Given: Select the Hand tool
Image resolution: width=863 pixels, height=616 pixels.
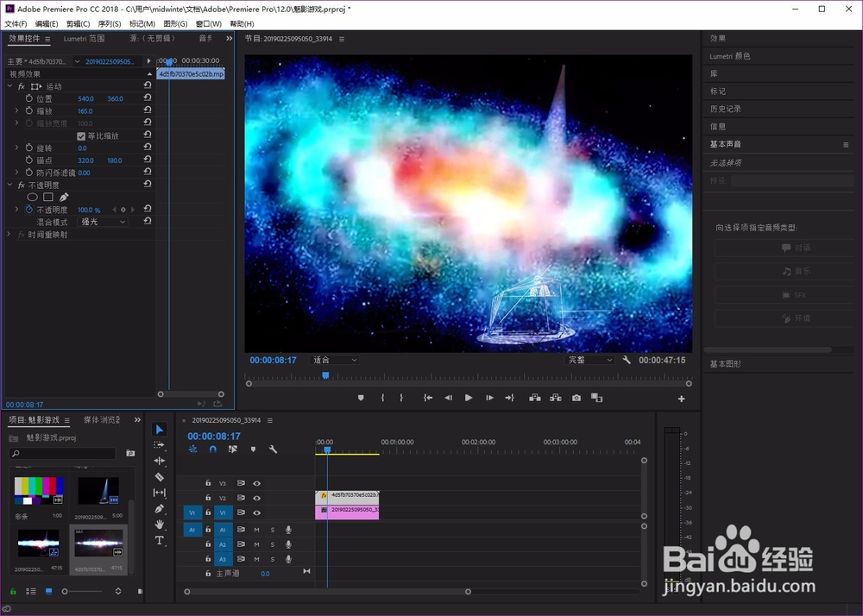Looking at the screenshot, I should 159,525.
